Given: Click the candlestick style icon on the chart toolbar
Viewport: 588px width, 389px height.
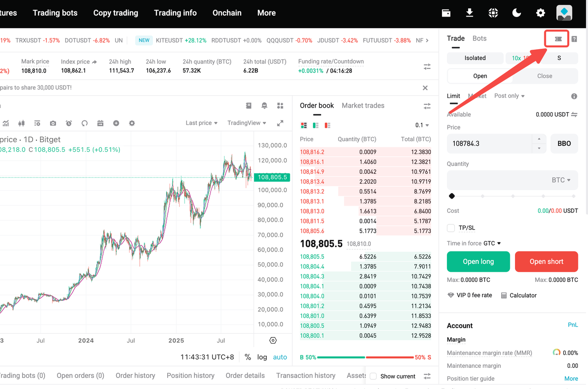Looking at the screenshot, I should point(21,123).
